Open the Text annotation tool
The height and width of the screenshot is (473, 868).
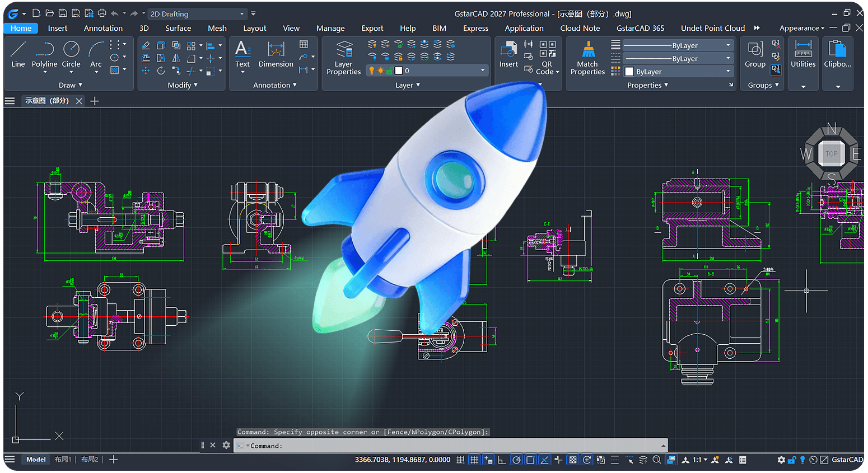pyautogui.click(x=242, y=54)
